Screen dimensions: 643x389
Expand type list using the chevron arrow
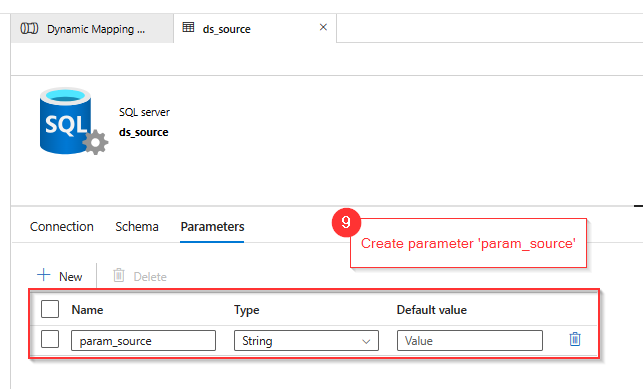[366, 341]
